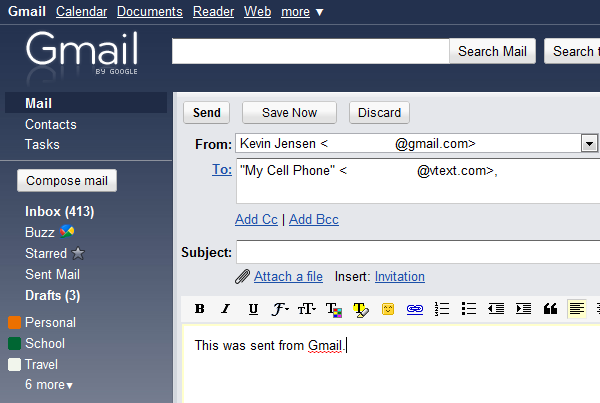Click the Gmail by Google logo
Image resolution: width=600 pixels, height=403 pixels.
coord(82,54)
